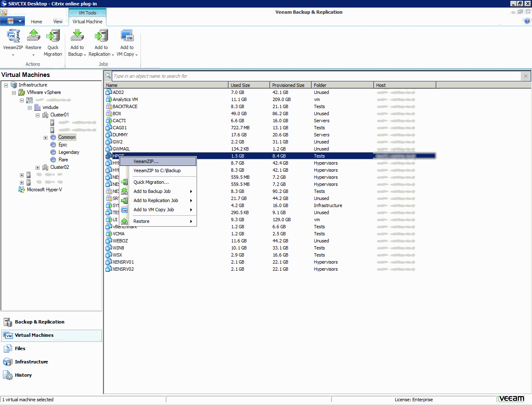
Task: Sort list by Used Size column
Action: point(249,85)
